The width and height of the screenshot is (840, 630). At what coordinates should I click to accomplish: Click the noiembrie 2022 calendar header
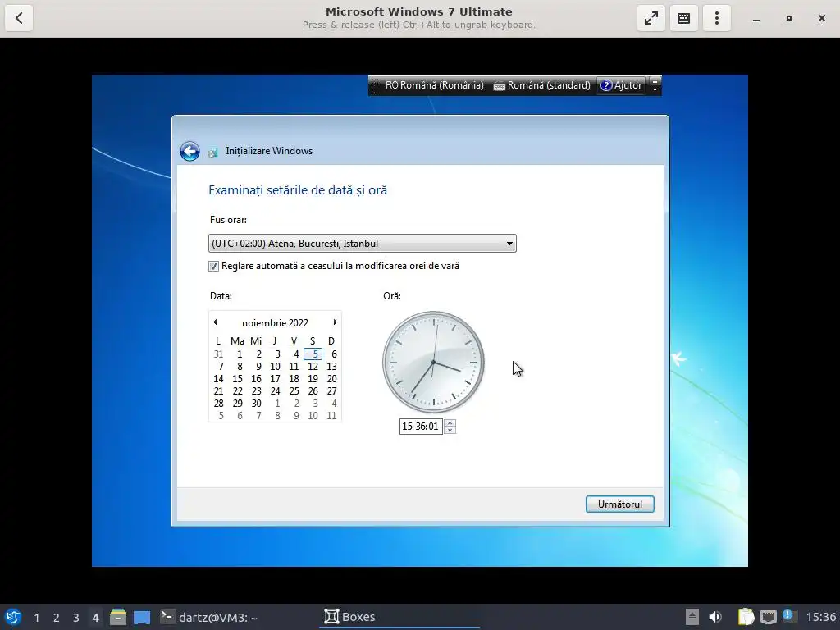tap(275, 323)
